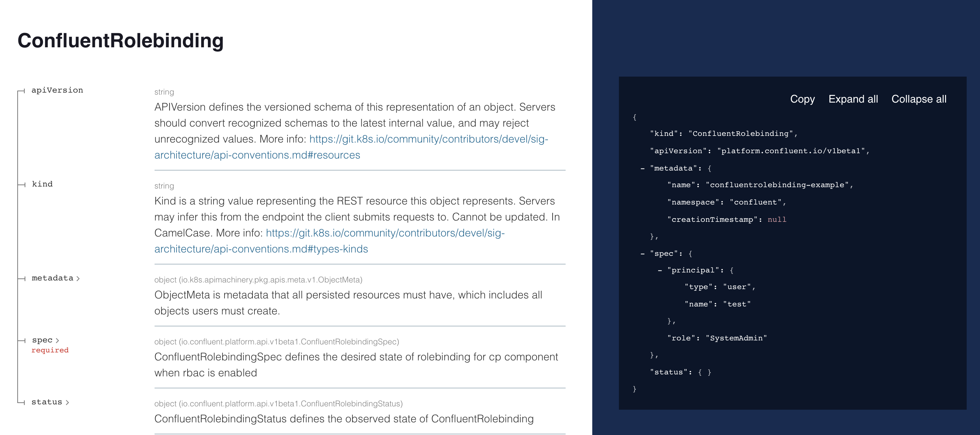Click Expand all in JSON sample
The width and height of the screenshot is (980, 435).
tap(853, 99)
